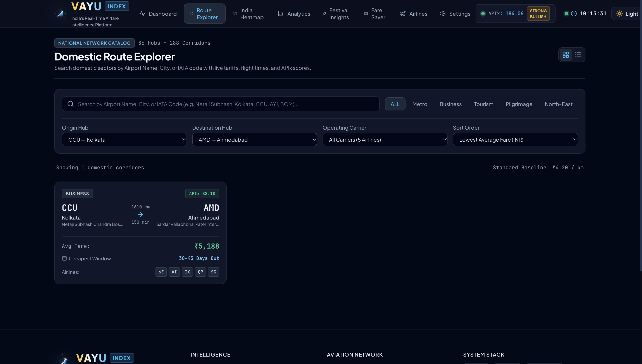Open the Dashboard nav item
The height and width of the screenshot is (364, 642).
[x=158, y=14]
